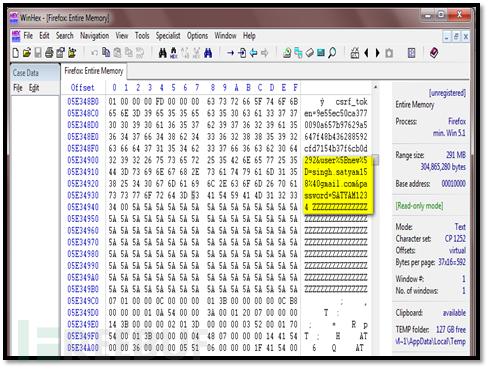Click the red help book icon

(x=434, y=53)
